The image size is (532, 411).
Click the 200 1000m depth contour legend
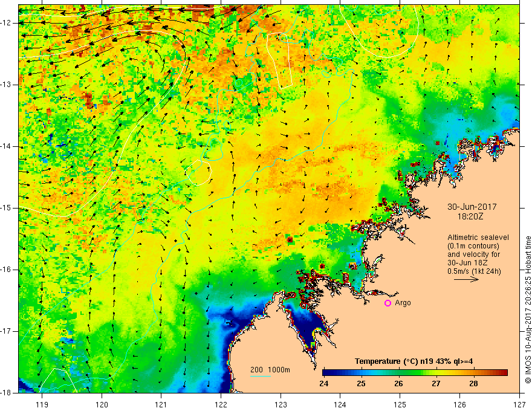[x=270, y=370]
